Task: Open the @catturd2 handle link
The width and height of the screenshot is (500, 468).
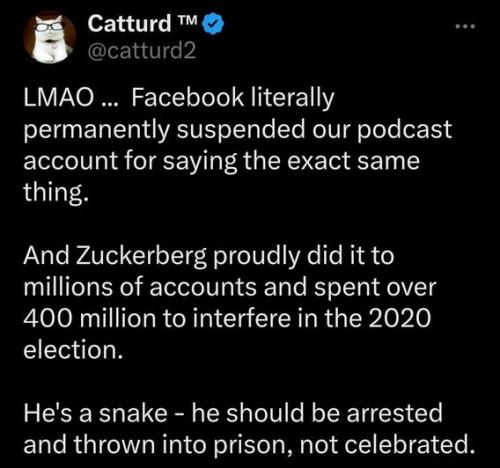Action: [x=142, y=51]
